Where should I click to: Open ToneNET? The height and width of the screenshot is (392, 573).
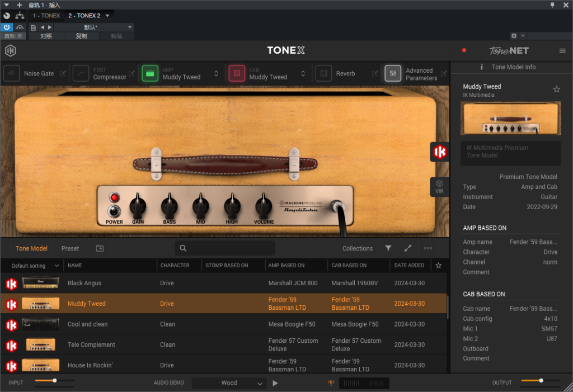tap(509, 50)
